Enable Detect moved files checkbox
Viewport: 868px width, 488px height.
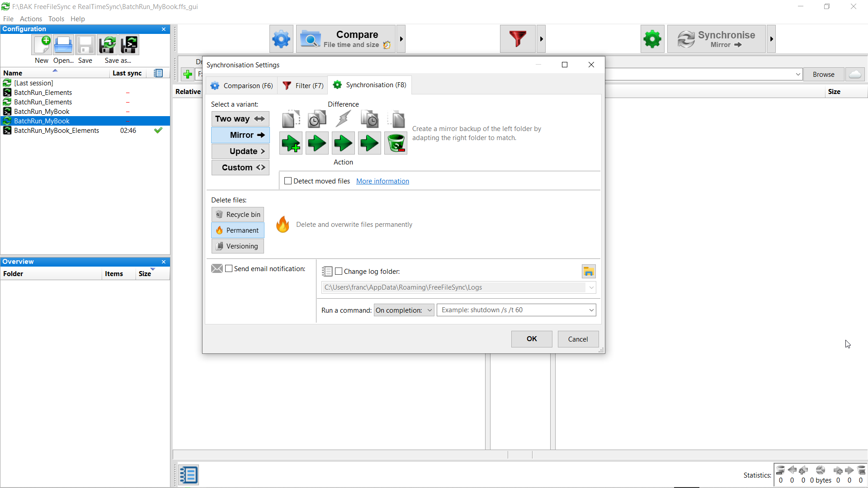(x=288, y=181)
